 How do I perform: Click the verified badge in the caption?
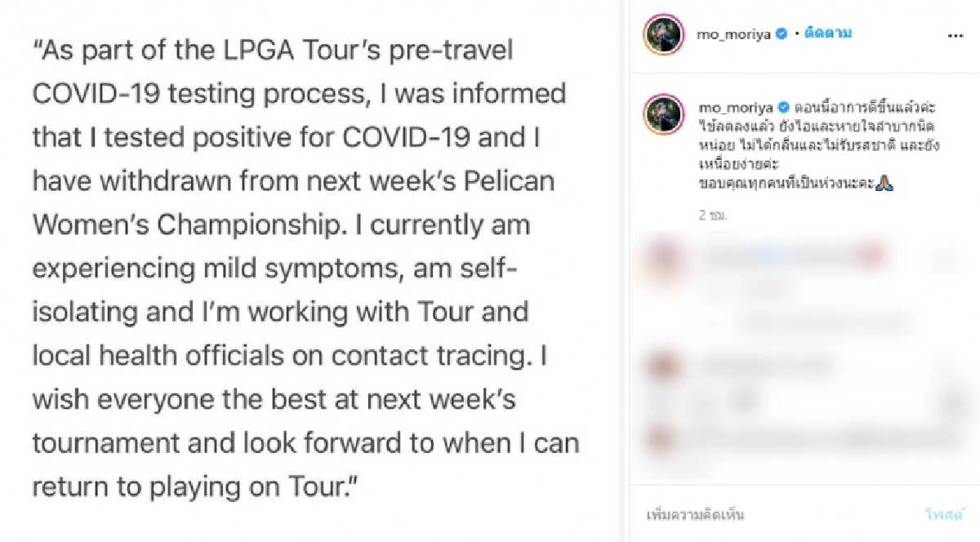pyautogui.click(x=782, y=107)
